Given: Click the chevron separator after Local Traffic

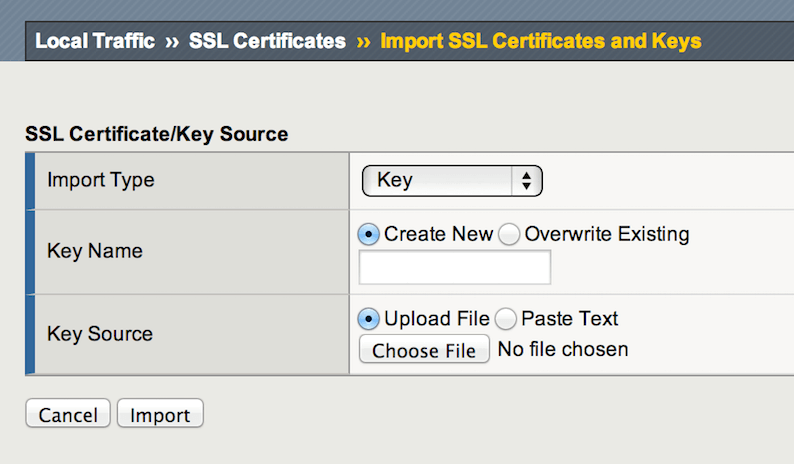Looking at the screenshot, I should [172, 41].
